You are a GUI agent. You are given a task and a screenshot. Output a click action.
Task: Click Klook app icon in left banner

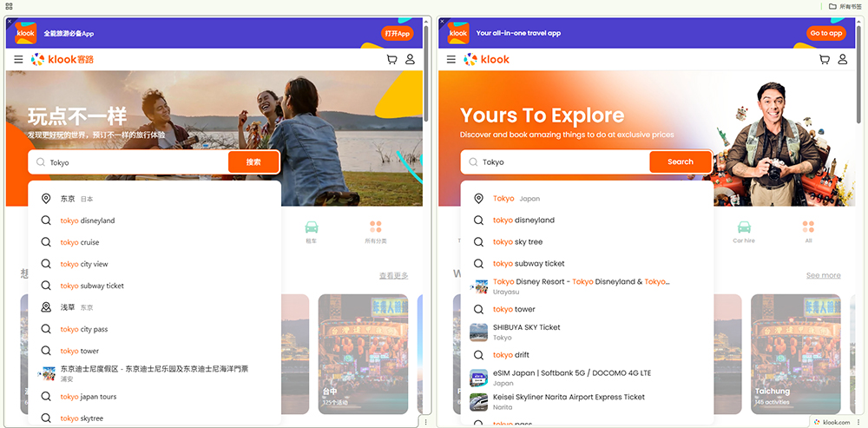coord(26,33)
